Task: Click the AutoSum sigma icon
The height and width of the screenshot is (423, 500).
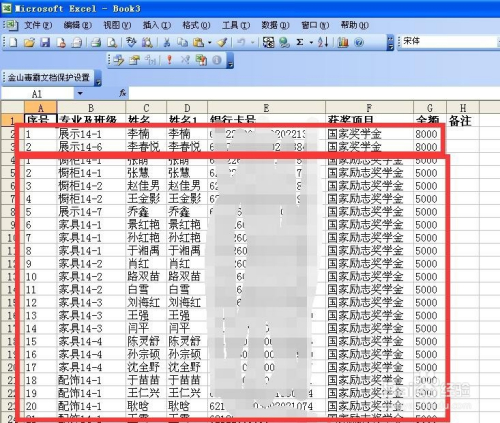Action: click(300, 42)
